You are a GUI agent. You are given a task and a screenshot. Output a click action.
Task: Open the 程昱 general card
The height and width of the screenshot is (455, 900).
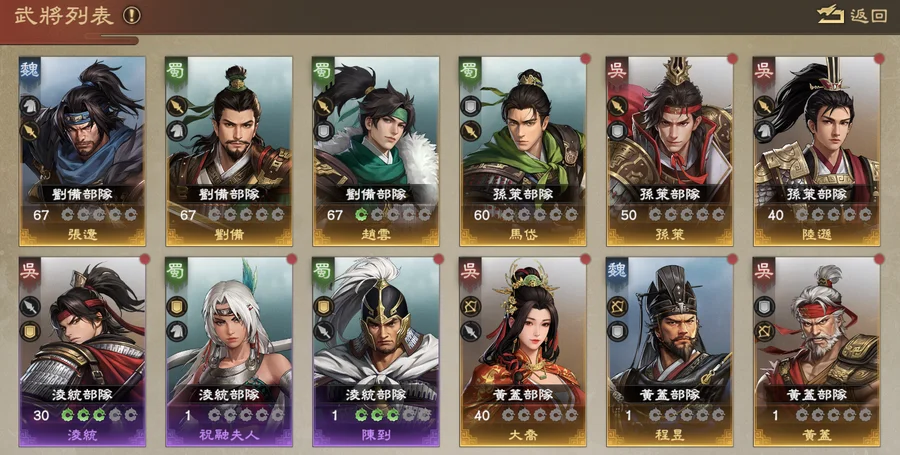pyautogui.click(x=670, y=352)
